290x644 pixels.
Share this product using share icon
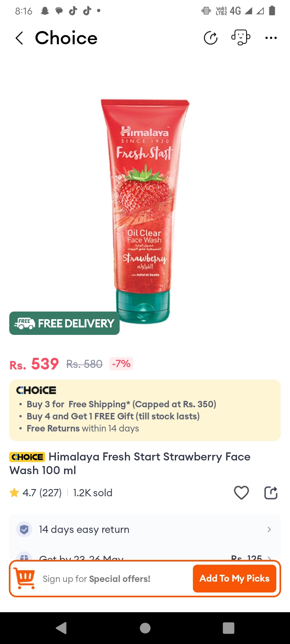pyautogui.click(x=271, y=493)
